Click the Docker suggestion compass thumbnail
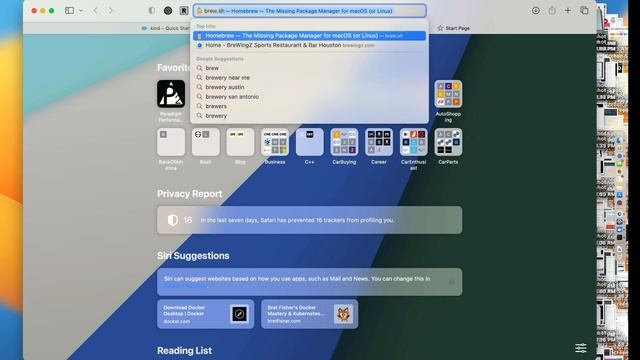640x360 pixels. click(x=239, y=314)
